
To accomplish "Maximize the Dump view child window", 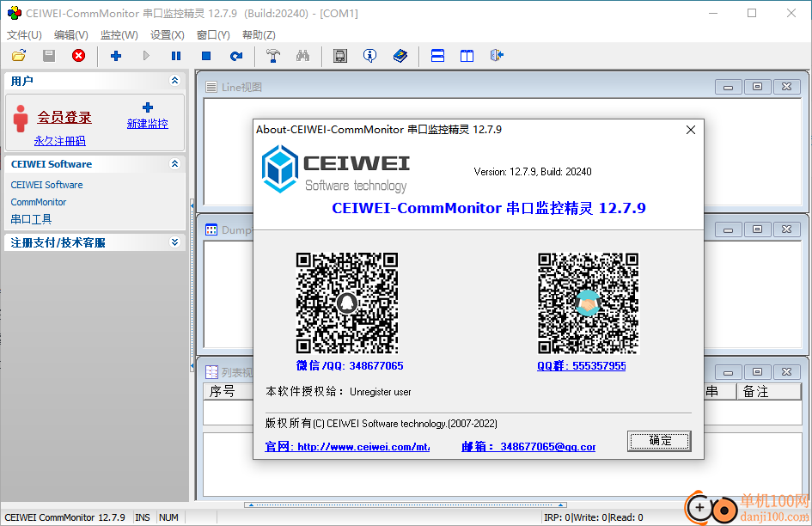I will 757,229.
